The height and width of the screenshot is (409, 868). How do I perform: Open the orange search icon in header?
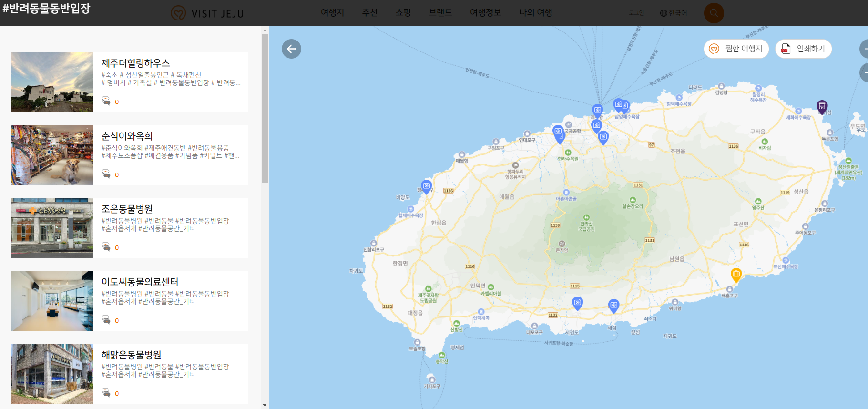tap(714, 13)
